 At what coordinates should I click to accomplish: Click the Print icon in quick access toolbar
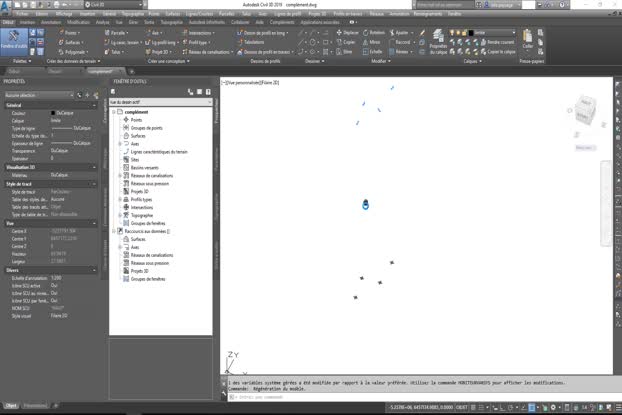(56, 5)
